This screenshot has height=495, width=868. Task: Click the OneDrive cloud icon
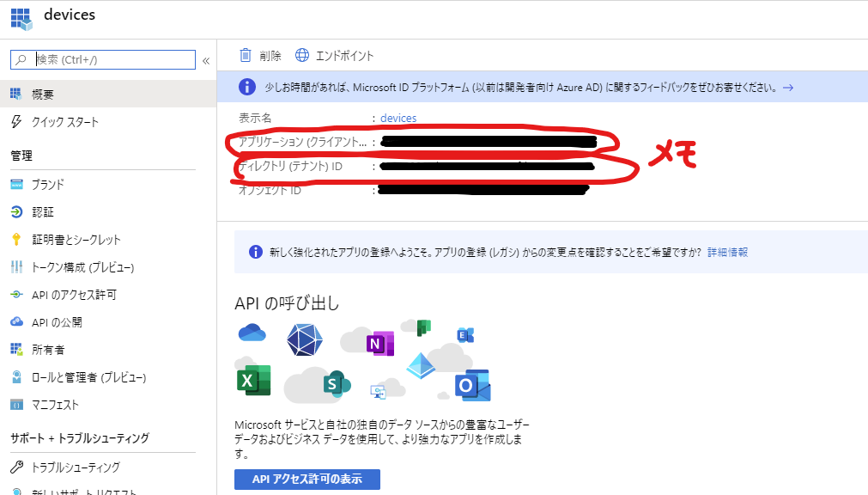(252, 333)
